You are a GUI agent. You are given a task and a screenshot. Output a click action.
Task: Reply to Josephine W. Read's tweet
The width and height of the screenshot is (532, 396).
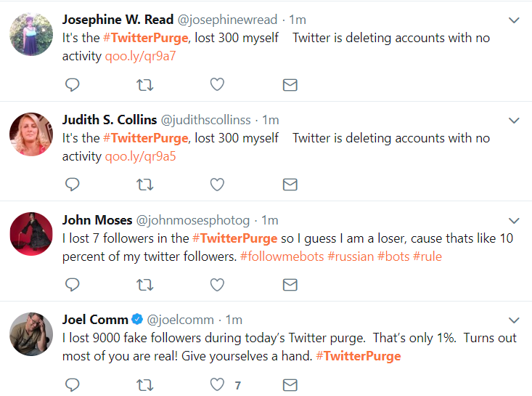point(72,85)
